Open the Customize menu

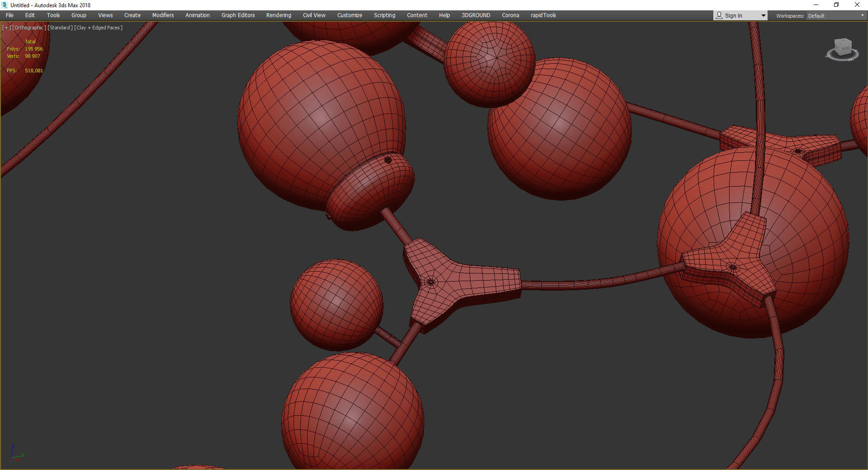coord(350,15)
